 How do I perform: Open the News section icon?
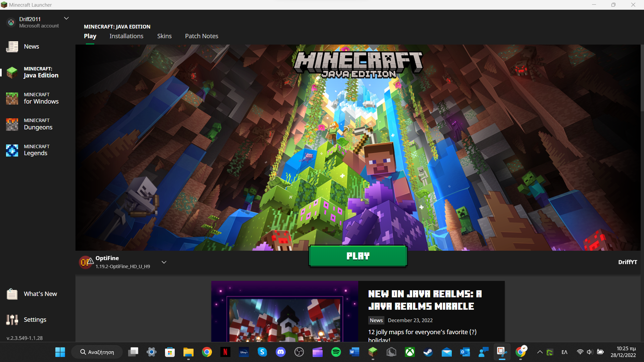(x=12, y=47)
